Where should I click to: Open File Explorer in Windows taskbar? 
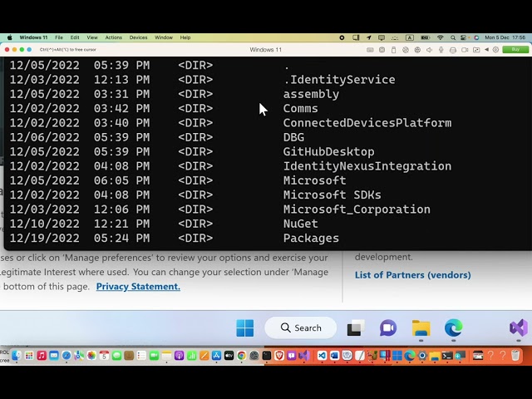[421, 328]
